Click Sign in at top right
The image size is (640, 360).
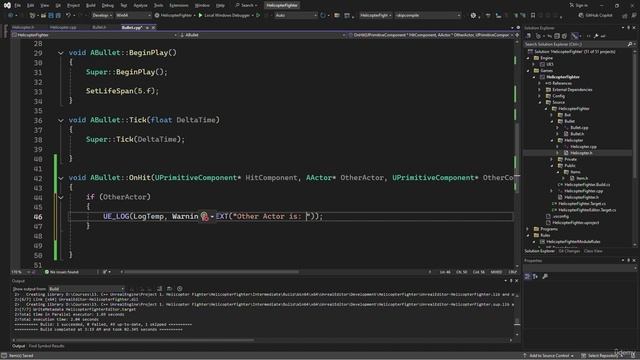(x=578, y=5)
